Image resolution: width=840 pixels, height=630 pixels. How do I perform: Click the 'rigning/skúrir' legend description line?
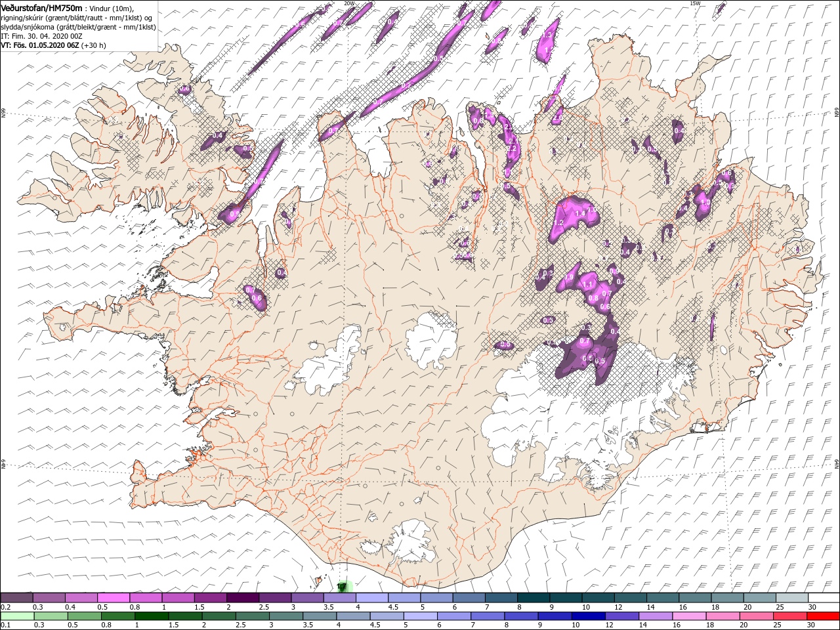[77, 18]
